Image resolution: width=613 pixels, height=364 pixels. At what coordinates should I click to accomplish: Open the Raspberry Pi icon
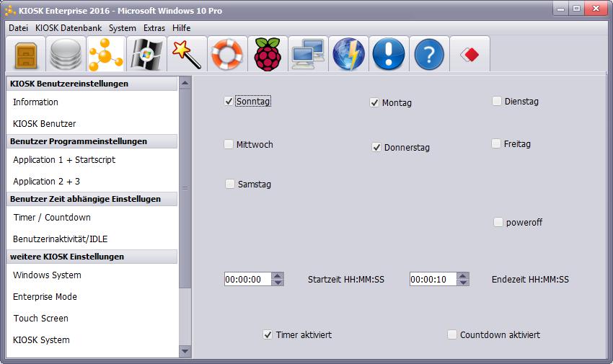pos(268,54)
